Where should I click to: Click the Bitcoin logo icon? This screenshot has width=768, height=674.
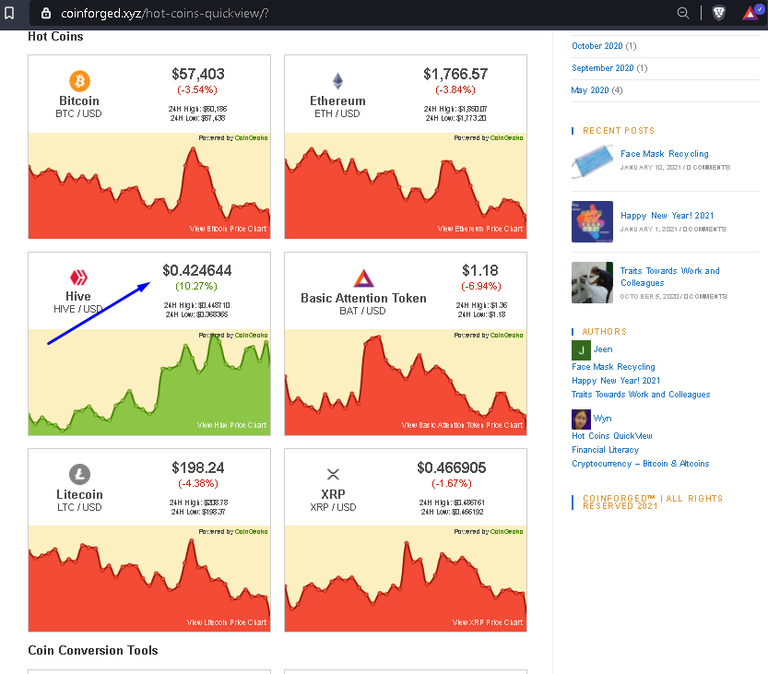79,81
